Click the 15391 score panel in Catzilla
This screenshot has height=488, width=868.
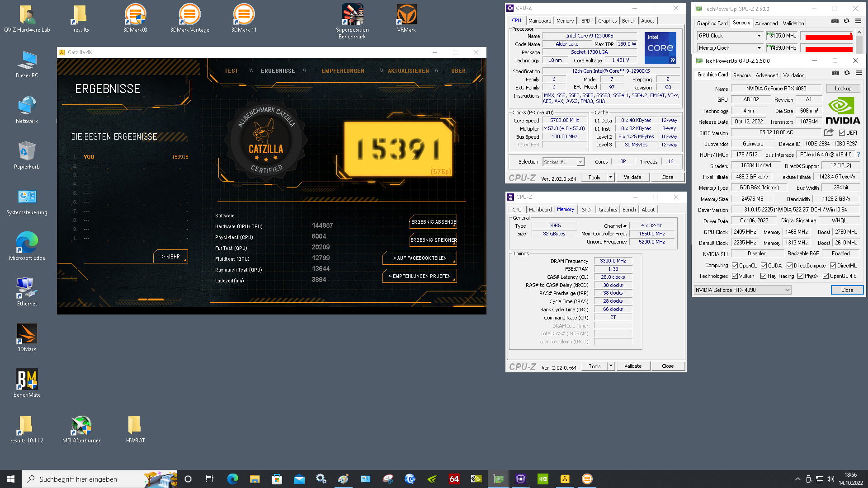pos(398,149)
